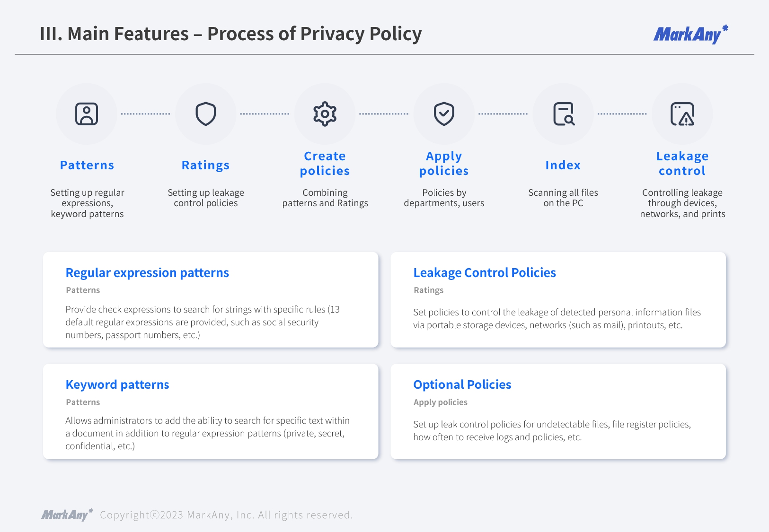Click the Keyword patterns card title
This screenshot has height=532, width=769.
(x=117, y=384)
